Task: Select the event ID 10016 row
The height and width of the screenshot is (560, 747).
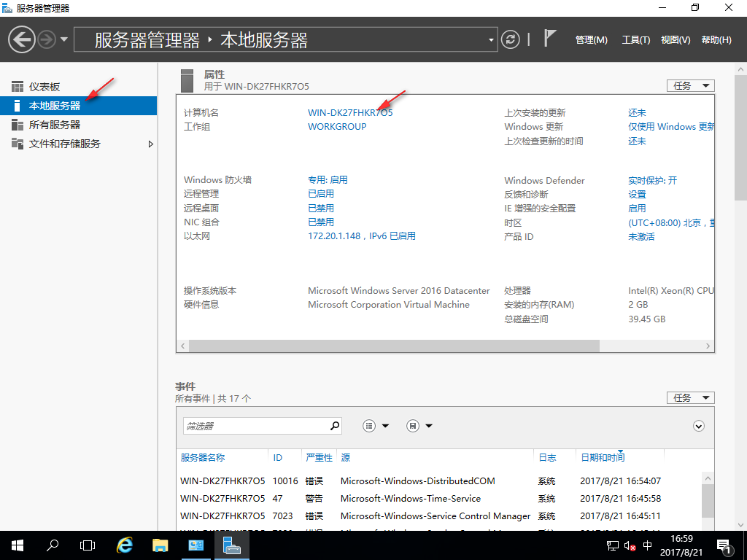Action: (438, 481)
